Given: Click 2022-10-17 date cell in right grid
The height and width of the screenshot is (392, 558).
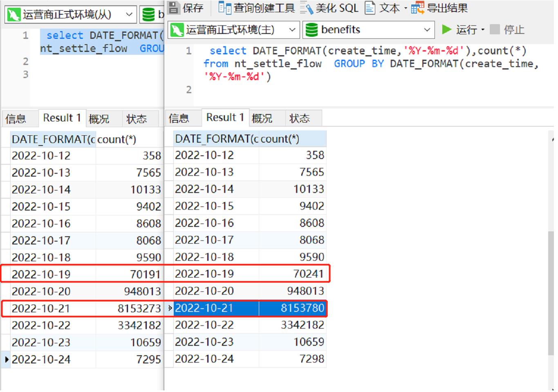Looking at the screenshot, I should [217, 240].
